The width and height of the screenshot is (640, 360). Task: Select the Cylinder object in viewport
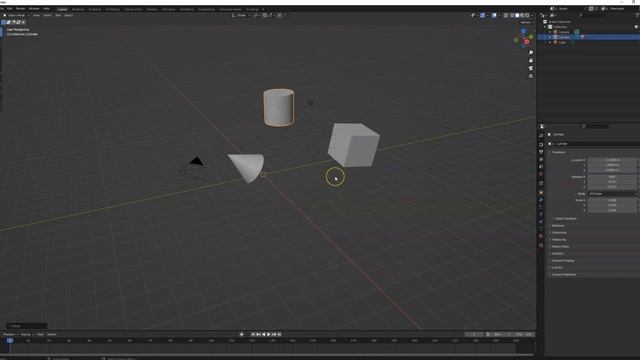coord(279,107)
